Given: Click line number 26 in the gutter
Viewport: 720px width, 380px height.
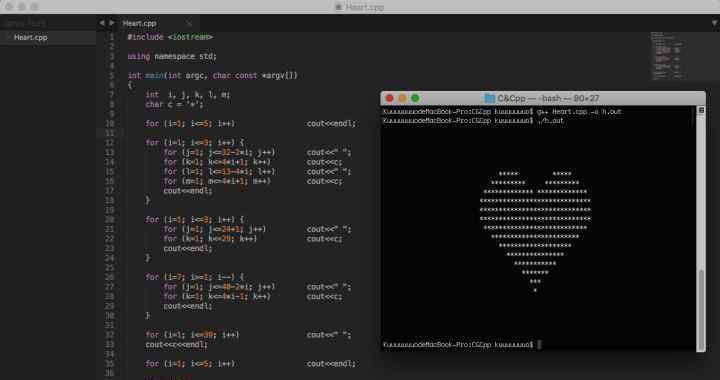Looking at the screenshot, I should pyautogui.click(x=110, y=277).
